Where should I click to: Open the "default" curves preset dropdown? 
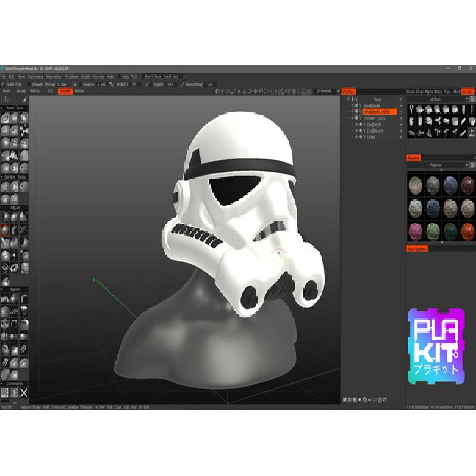tap(437, 99)
